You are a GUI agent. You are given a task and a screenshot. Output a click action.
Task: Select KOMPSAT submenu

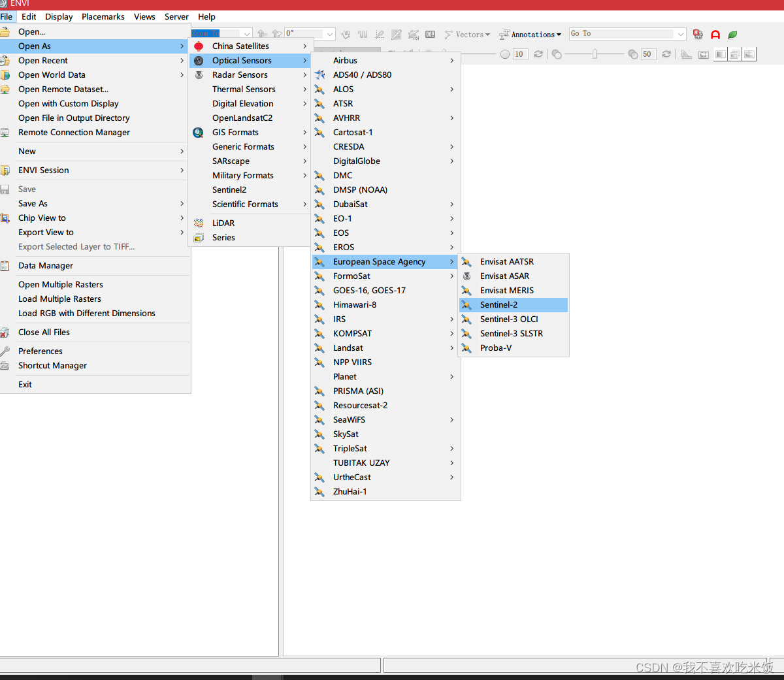[x=385, y=333]
